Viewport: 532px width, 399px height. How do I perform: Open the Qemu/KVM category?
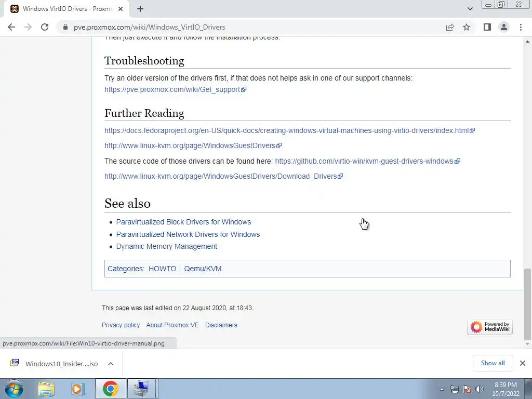click(x=203, y=269)
